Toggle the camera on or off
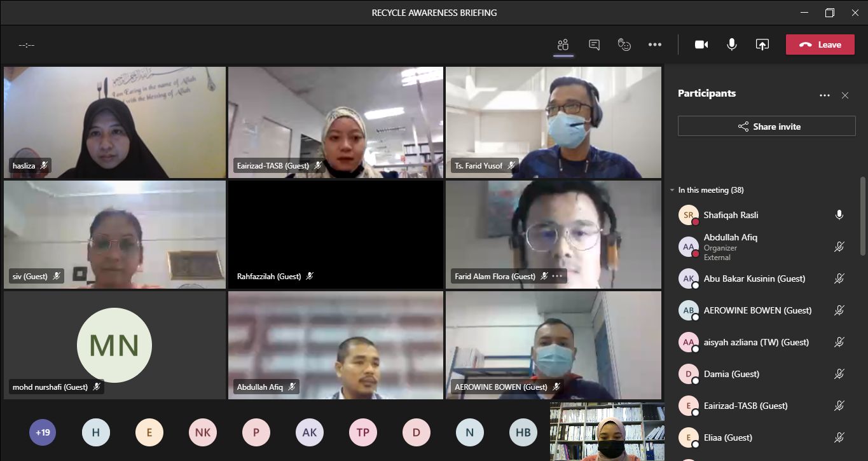Screen dimensions: 868x461 point(701,45)
